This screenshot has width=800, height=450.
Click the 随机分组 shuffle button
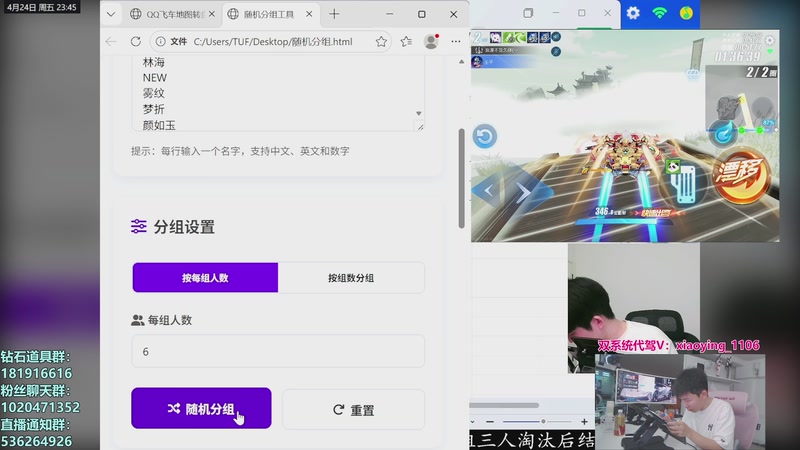pyautogui.click(x=201, y=408)
